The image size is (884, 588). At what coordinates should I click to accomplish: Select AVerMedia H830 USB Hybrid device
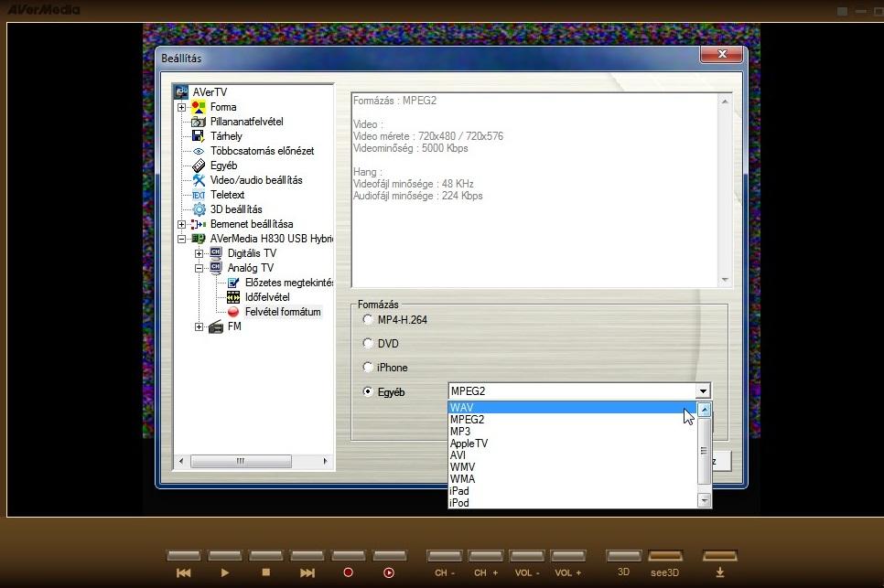tap(271, 239)
